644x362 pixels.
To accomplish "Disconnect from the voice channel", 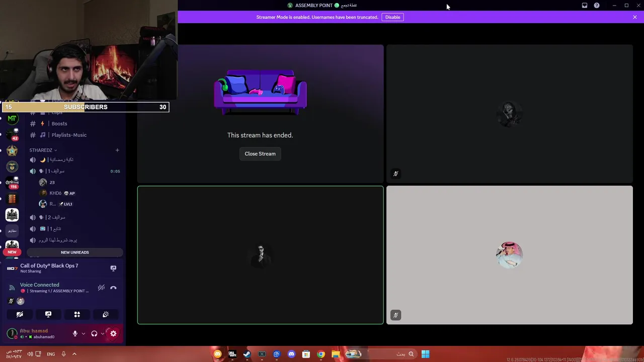I will click(x=113, y=288).
